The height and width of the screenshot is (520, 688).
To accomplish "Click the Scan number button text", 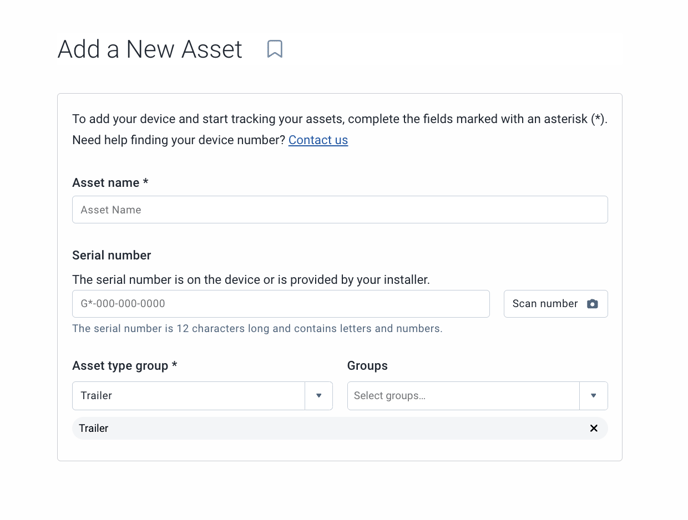I will pos(545,304).
